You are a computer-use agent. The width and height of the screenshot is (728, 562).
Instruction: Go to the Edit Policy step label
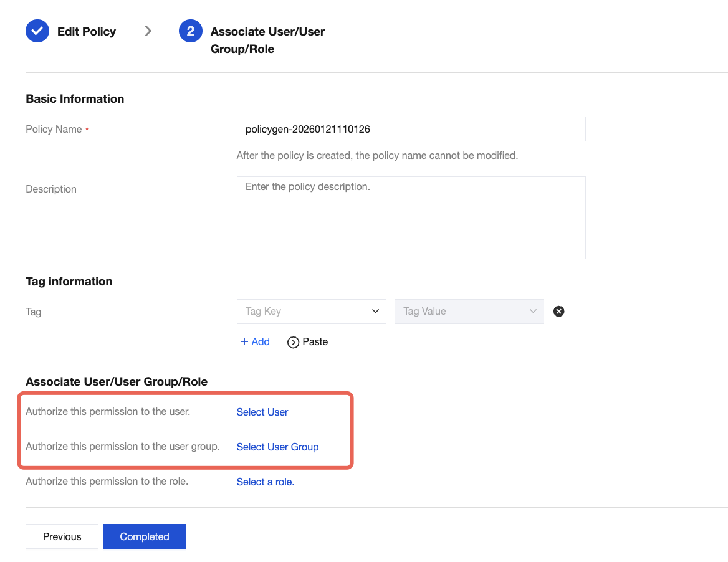87,32
